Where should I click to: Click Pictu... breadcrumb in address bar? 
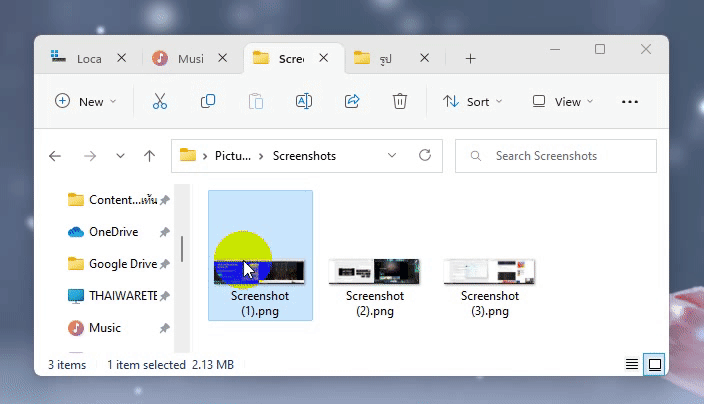(233, 156)
